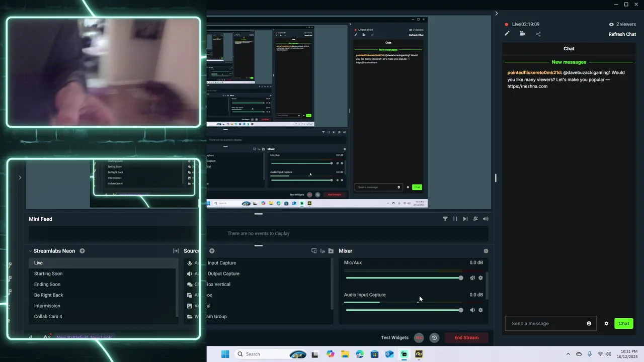Expand the Streamlabs Neon scene collection dropdown
The width and height of the screenshot is (644, 362).
pos(30,251)
